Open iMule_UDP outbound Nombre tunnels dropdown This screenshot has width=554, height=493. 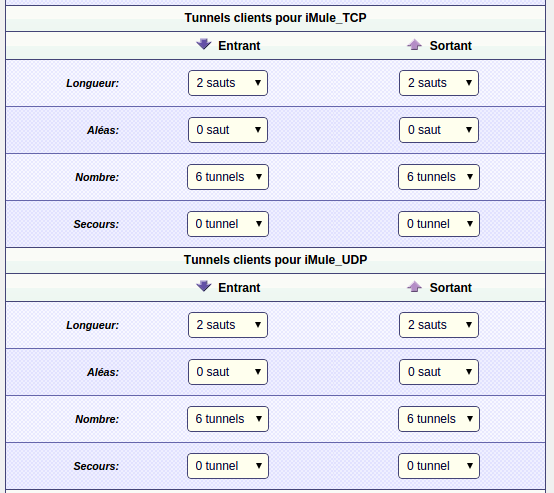click(439, 419)
